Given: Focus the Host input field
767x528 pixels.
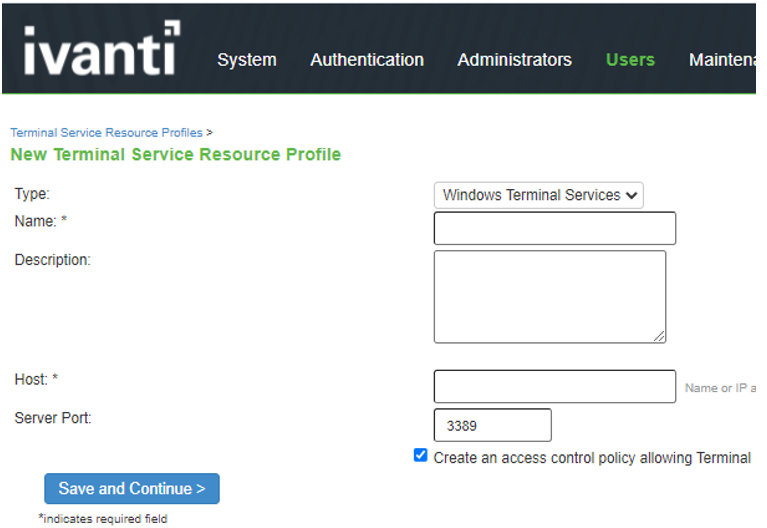Looking at the screenshot, I should (x=555, y=386).
